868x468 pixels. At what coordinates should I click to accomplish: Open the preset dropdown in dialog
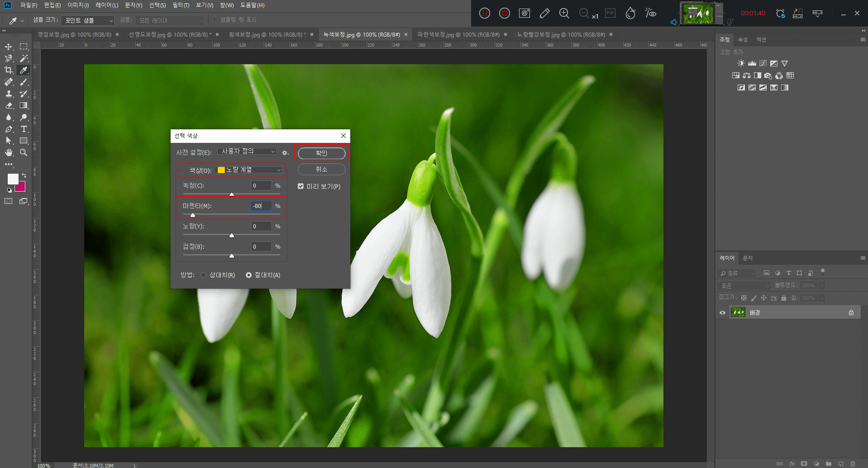247,151
